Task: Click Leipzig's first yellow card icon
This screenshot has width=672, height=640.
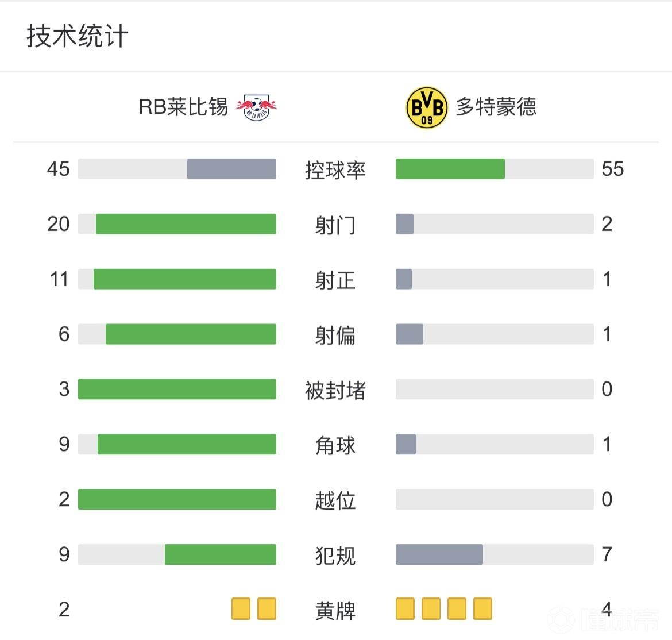Action: pos(241,609)
